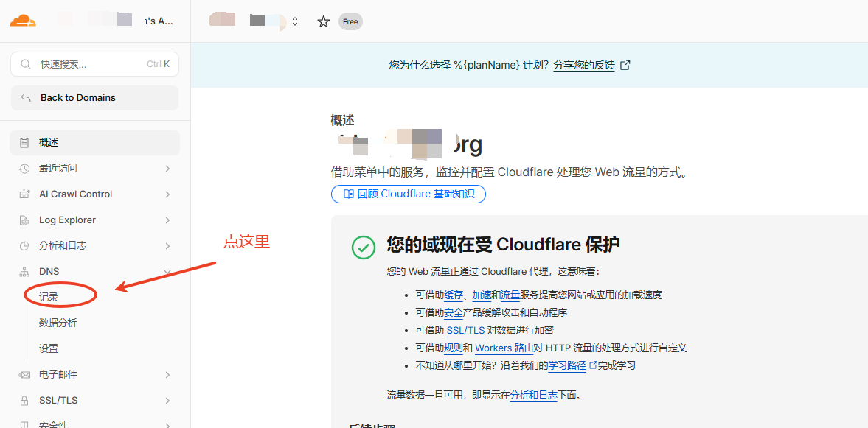Open the domain switcher dropdown arrows
The image size is (868, 428).
pos(295,21)
